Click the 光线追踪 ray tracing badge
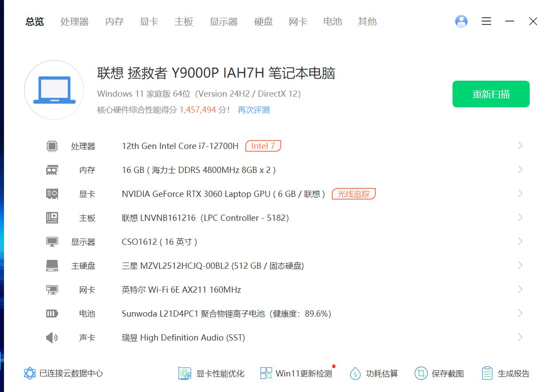Screen dimensions: 543x392 pyautogui.click(x=354, y=194)
